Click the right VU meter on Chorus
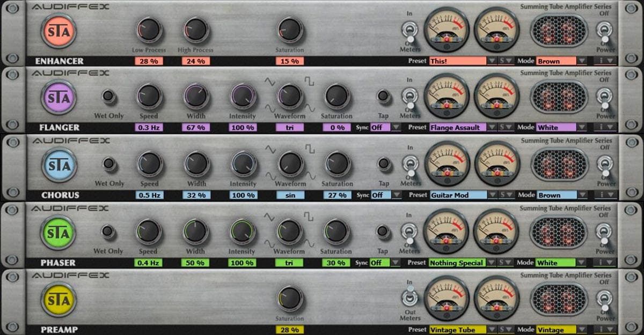The height and width of the screenshot is (335, 644). pyautogui.click(x=497, y=163)
